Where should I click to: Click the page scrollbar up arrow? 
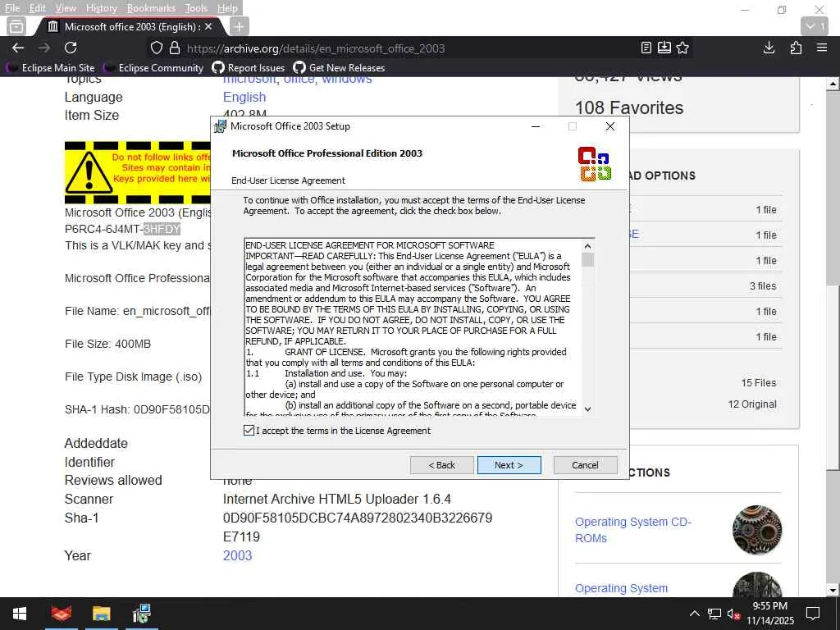pyautogui.click(x=833, y=84)
